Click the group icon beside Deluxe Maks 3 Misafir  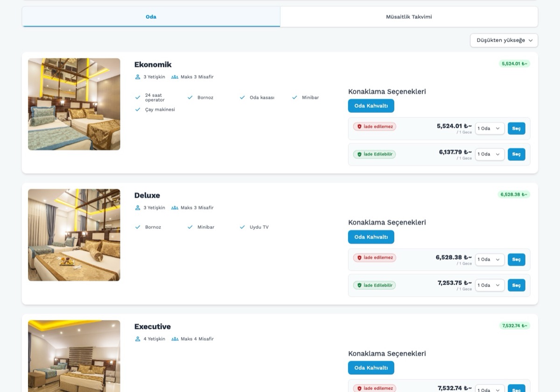click(x=175, y=208)
